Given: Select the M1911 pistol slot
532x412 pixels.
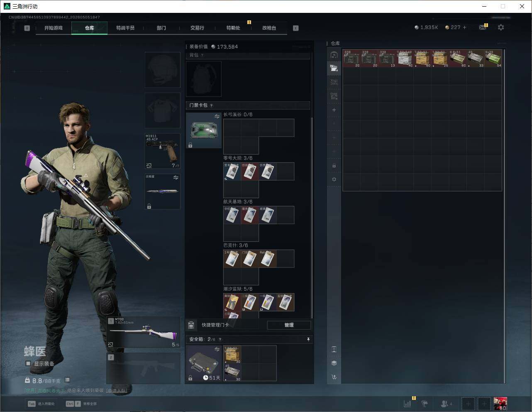Looking at the screenshot, I should (162, 151).
